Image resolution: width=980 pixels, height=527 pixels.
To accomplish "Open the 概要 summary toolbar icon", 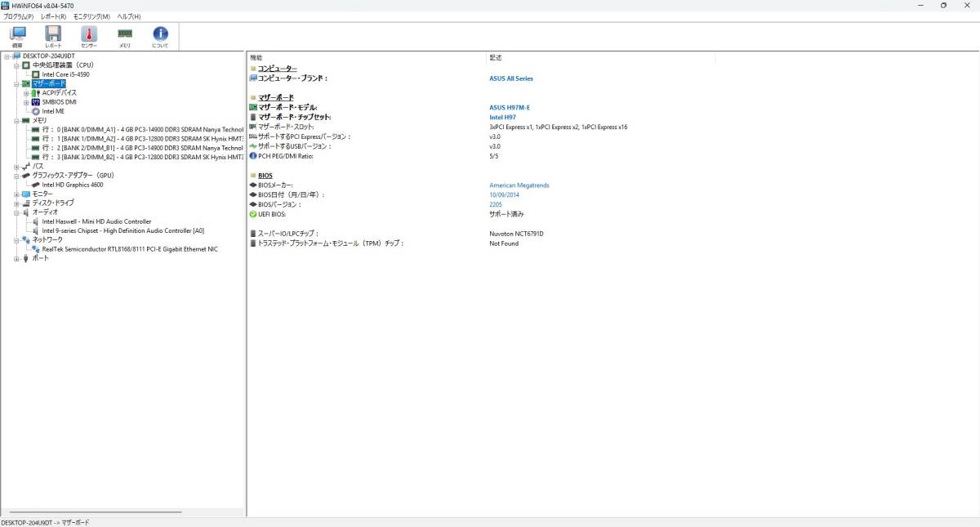I will click(18, 37).
